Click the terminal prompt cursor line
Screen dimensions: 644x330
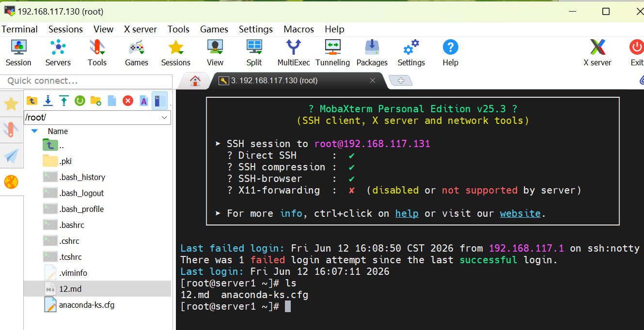[x=235, y=306]
